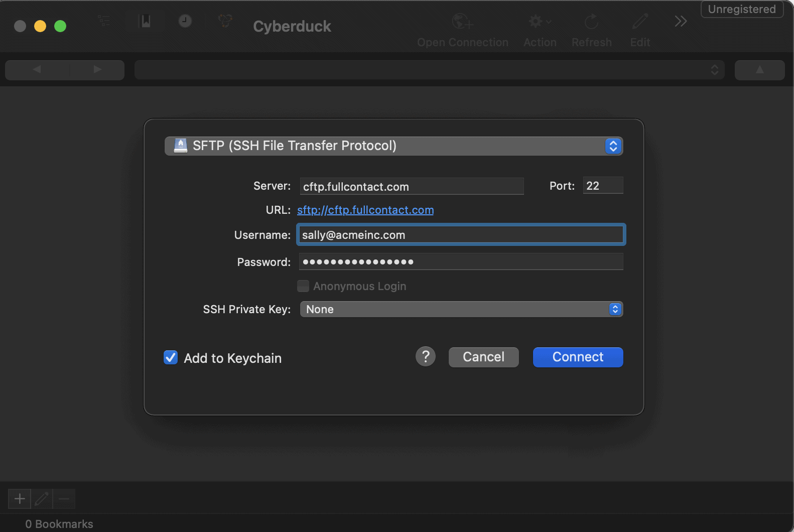794x532 pixels.
Task: Toggle the Anonymous Login checkbox
Action: click(x=303, y=286)
